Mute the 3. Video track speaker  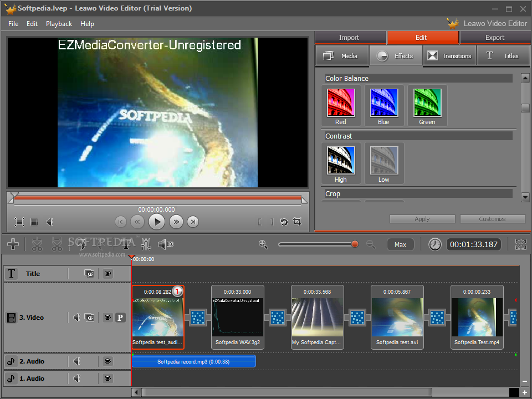point(77,317)
